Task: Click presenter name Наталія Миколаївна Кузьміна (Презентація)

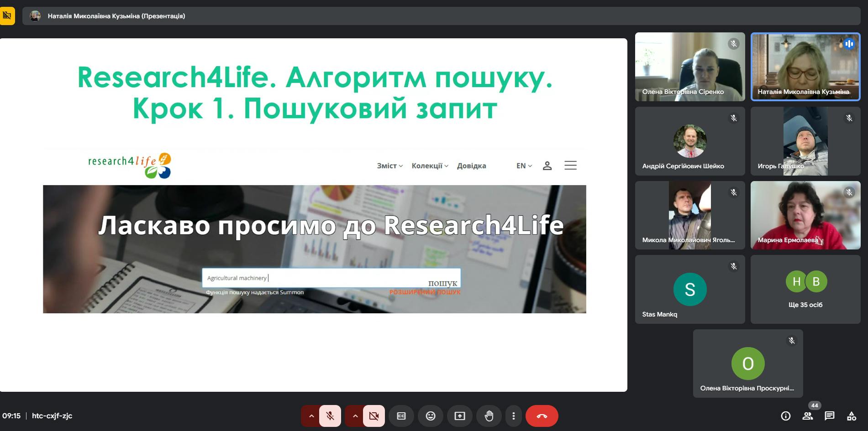Action: (116, 16)
